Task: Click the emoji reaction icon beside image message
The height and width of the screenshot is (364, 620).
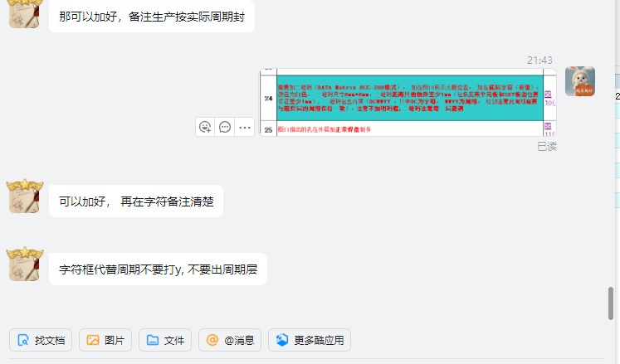Action: pos(205,127)
